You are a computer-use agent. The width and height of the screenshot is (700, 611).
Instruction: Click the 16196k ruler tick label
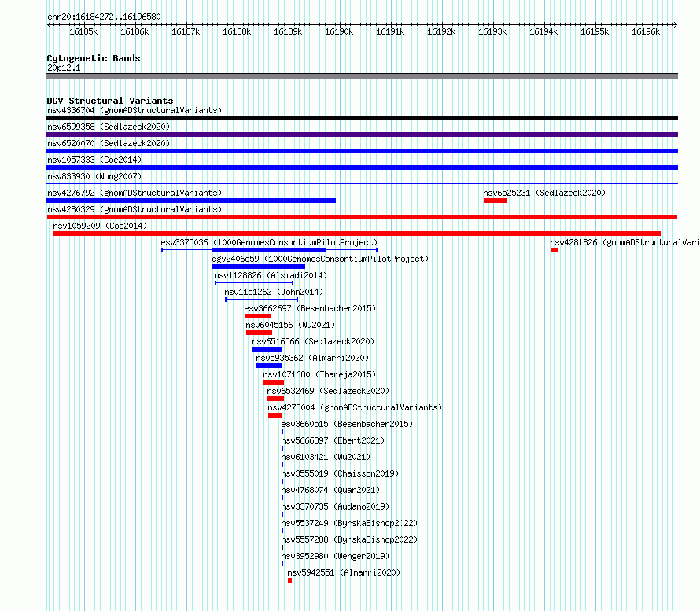(x=646, y=31)
